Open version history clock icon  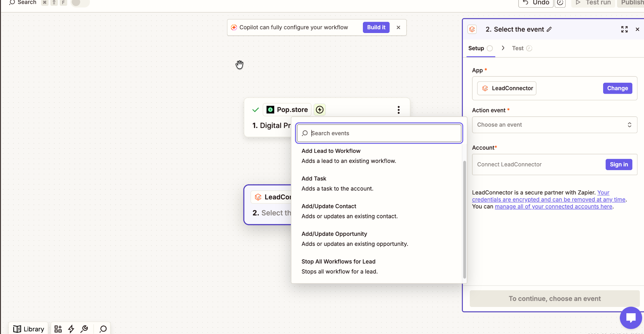[560, 3]
